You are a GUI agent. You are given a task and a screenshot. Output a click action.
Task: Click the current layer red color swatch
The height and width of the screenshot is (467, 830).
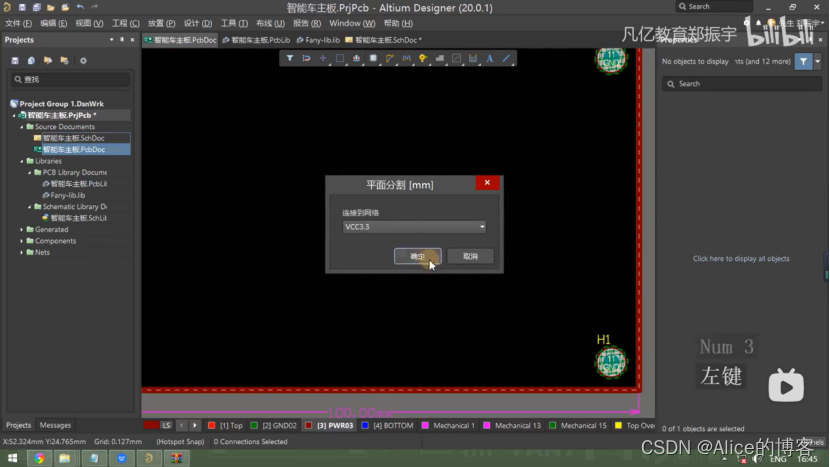click(x=151, y=425)
